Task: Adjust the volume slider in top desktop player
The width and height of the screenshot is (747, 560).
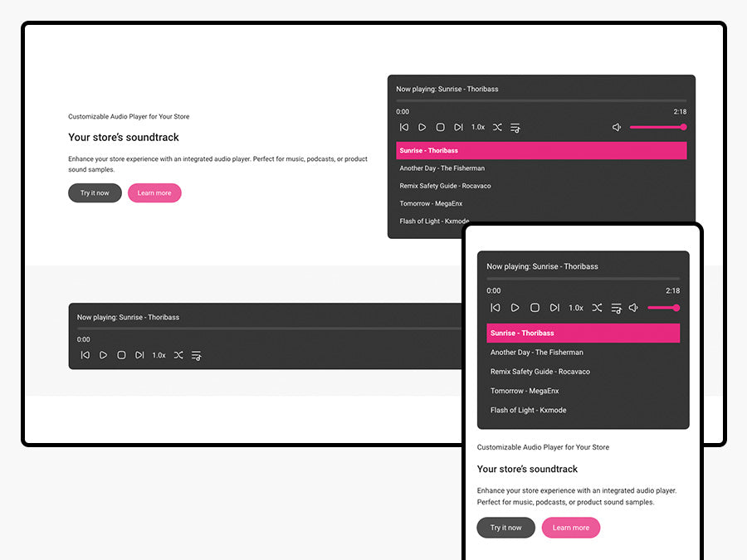Action: [657, 127]
